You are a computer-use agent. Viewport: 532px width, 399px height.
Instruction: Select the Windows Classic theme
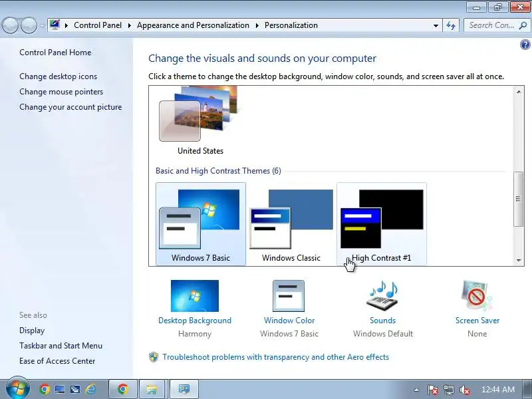291,224
